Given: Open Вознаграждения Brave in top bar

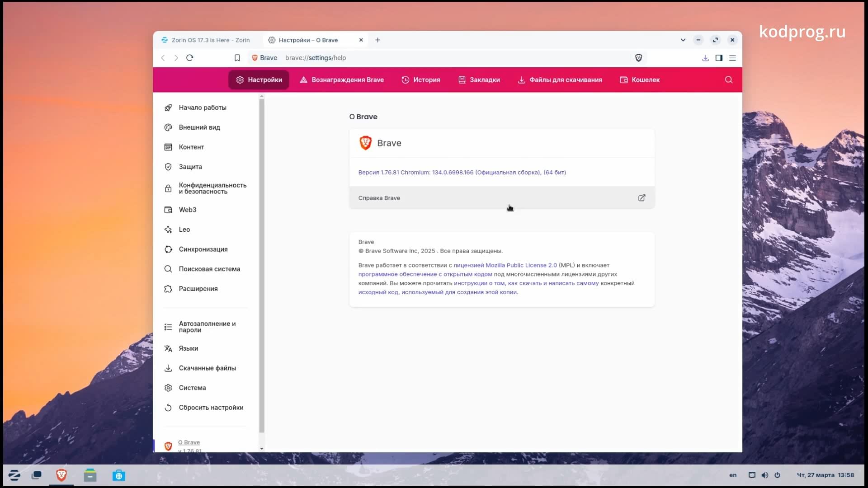Looking at the screenshot, I should [x=342, y=80].
